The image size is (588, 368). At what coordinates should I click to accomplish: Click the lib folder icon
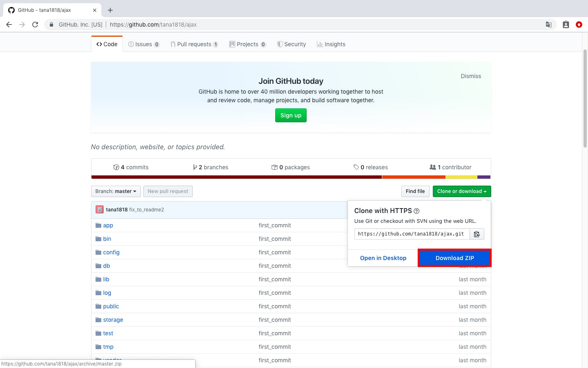[98, 279]
